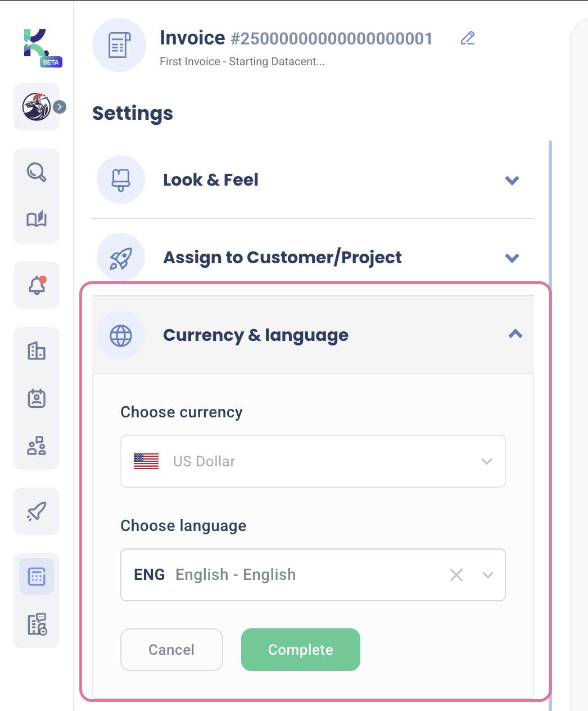588x711 pixels.
Task: Collapse the Currency & language section
Action: tap(515, 335)
